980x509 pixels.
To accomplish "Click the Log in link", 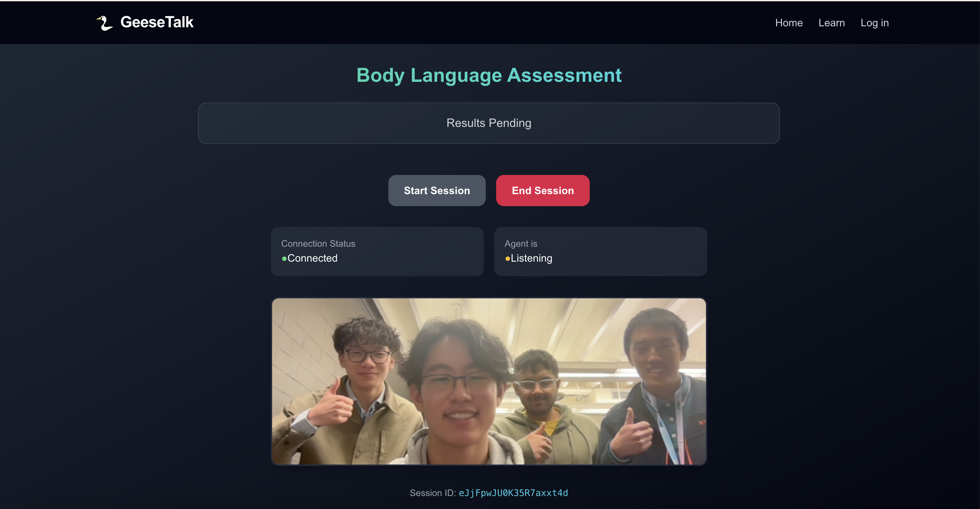I will click(874, 23).
